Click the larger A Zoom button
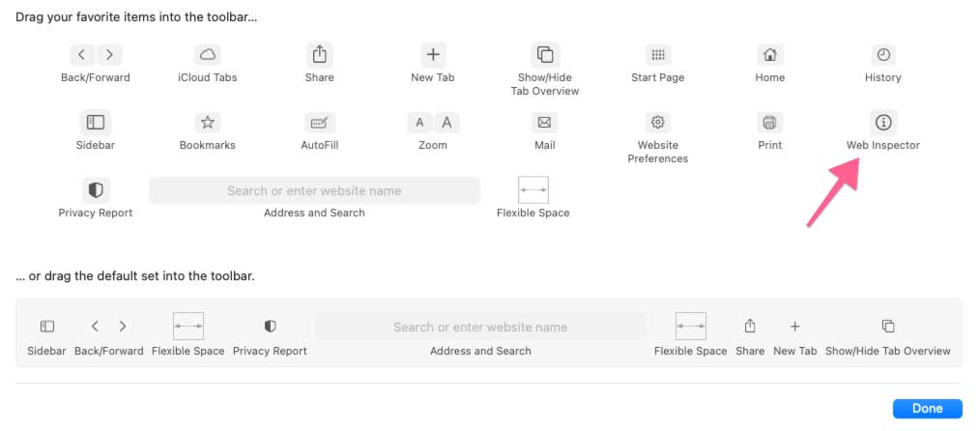Image resolution: width=980 pixels, height=431 pixels. coord(447,123)
